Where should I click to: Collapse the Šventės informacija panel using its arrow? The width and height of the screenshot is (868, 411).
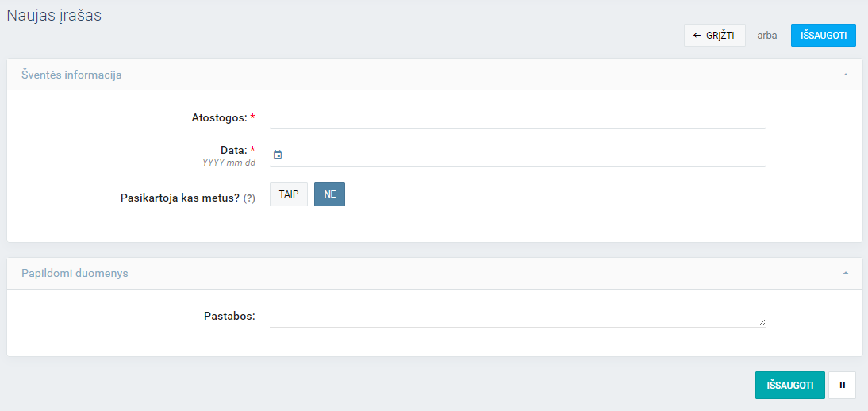tap(845, 75)
